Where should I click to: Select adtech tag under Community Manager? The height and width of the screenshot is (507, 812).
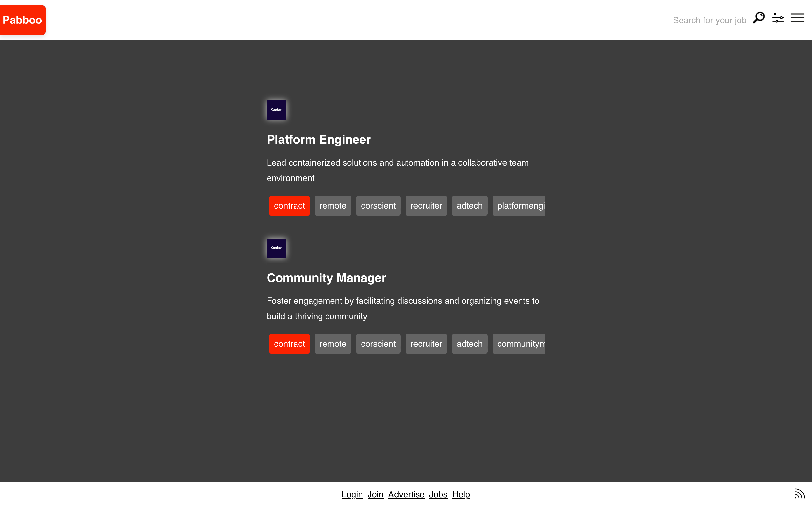[469, 344]
